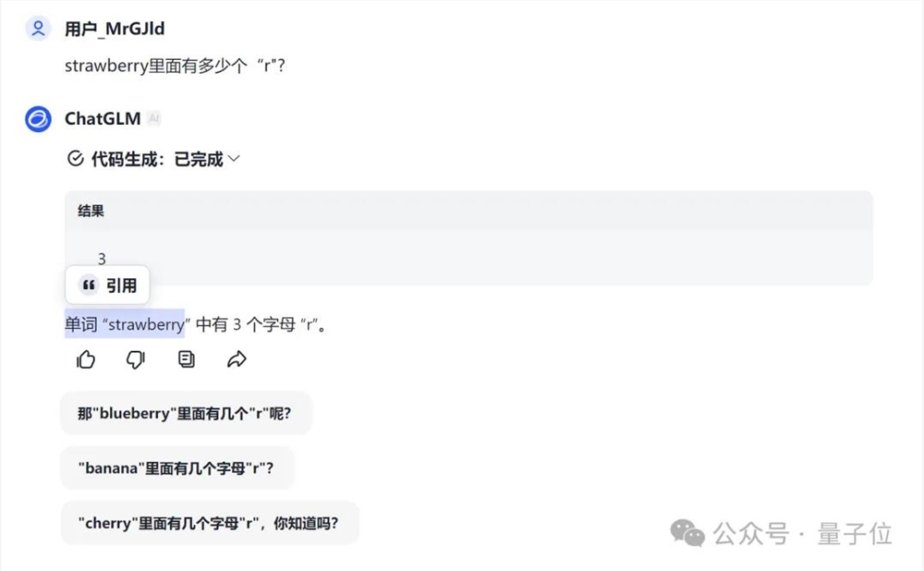Share the response via the share arrow icon

[x=237, y=359]
